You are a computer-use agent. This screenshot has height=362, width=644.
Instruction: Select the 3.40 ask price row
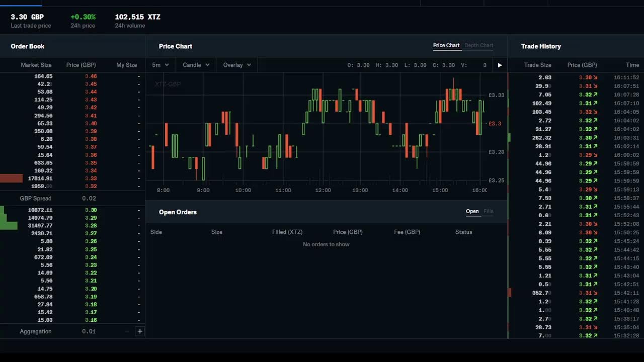72,123
